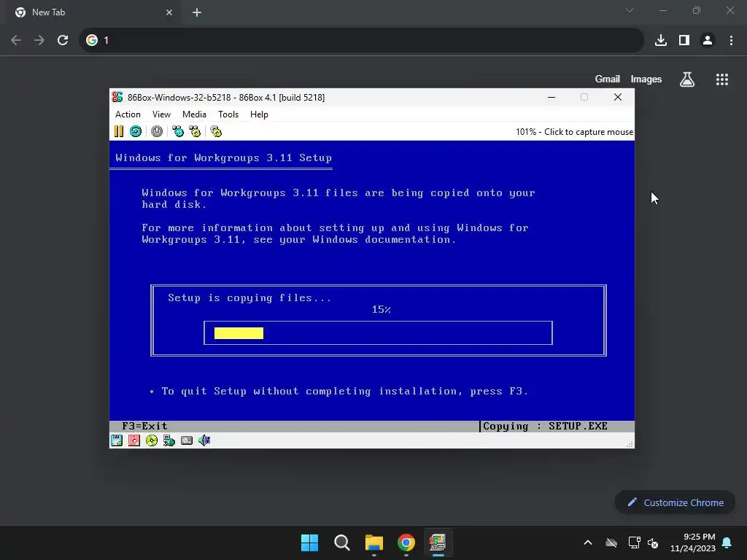Click the ACPI shutdown power icon

tap(157, 131)
